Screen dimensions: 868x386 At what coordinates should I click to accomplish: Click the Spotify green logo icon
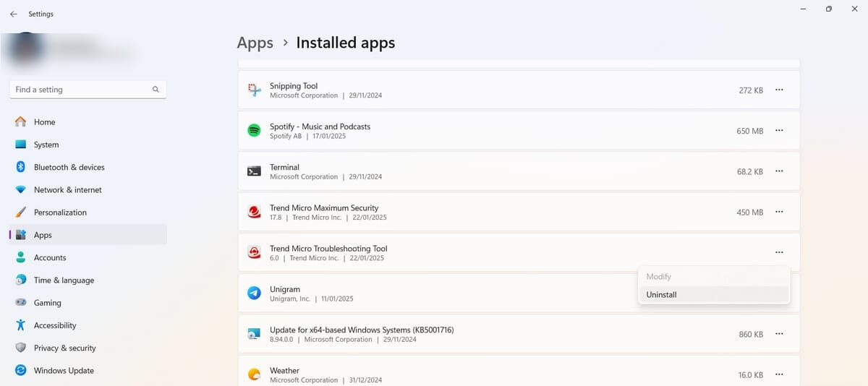pos(254,131)
